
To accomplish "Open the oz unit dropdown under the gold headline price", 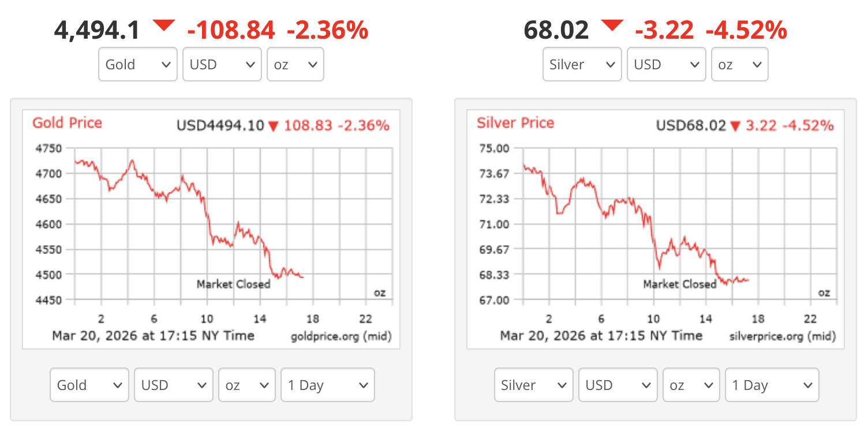I will 295,64.
